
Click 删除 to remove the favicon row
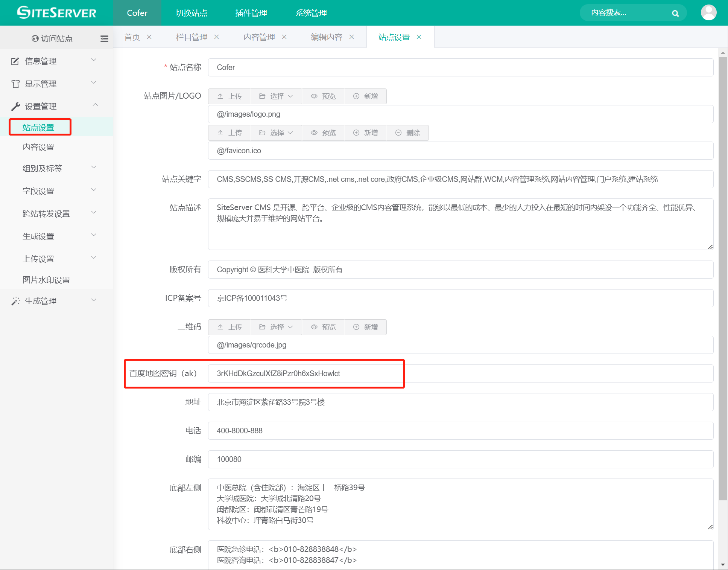[407, 133]
